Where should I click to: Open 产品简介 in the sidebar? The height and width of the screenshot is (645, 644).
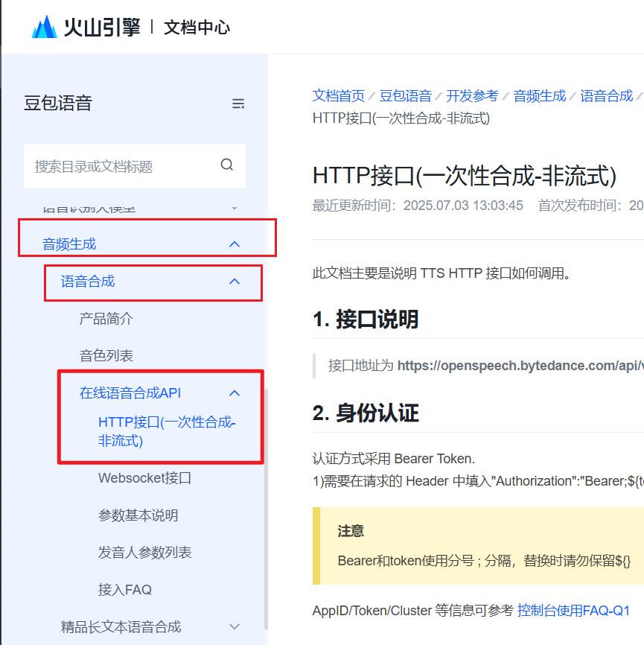point(106,319)
